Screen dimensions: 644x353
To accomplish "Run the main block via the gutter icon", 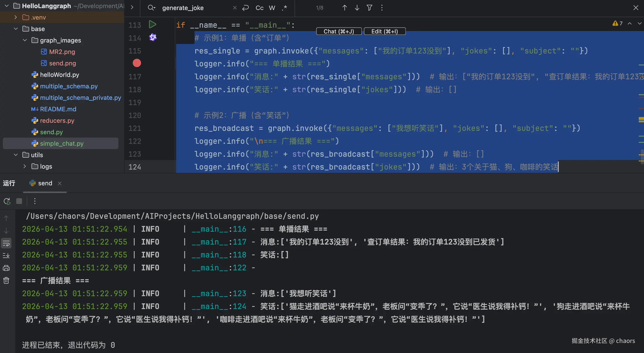I will 152,25.
